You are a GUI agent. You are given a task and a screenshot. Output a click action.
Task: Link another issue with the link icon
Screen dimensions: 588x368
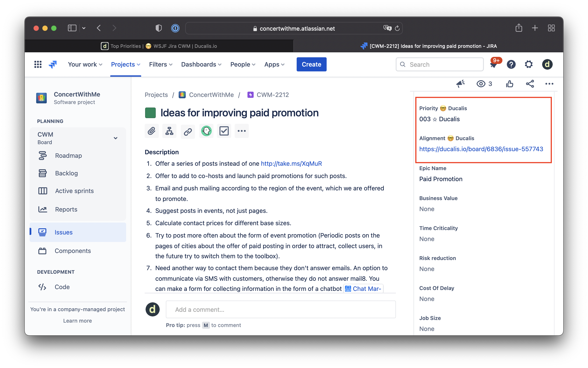tap(187, 131)
